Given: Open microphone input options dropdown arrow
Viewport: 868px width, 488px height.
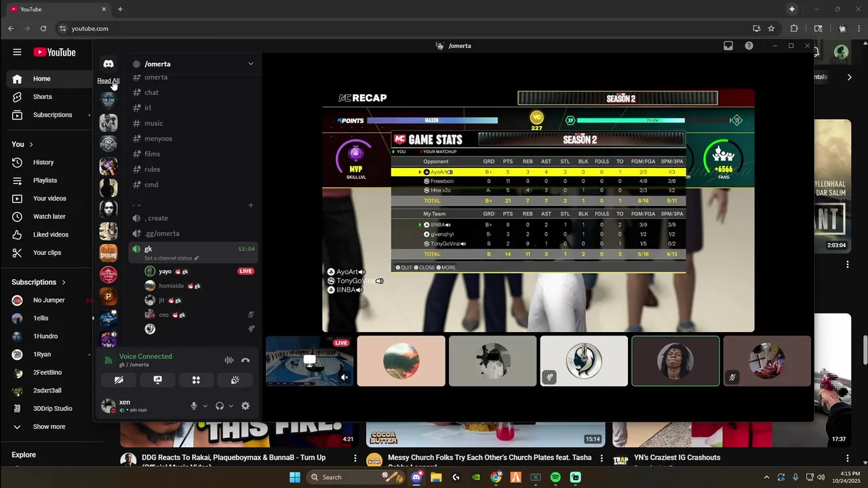Looking at the screenshot, I should coord(205,406).
